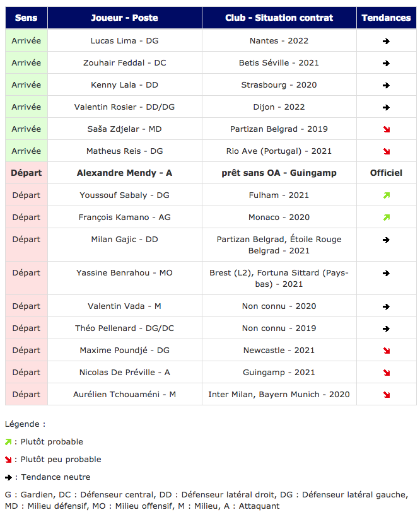Click the neutral arrow in Lucas Lima row
Image resolution: width=420 pixels, height=522 pixels.
point(386,41)
